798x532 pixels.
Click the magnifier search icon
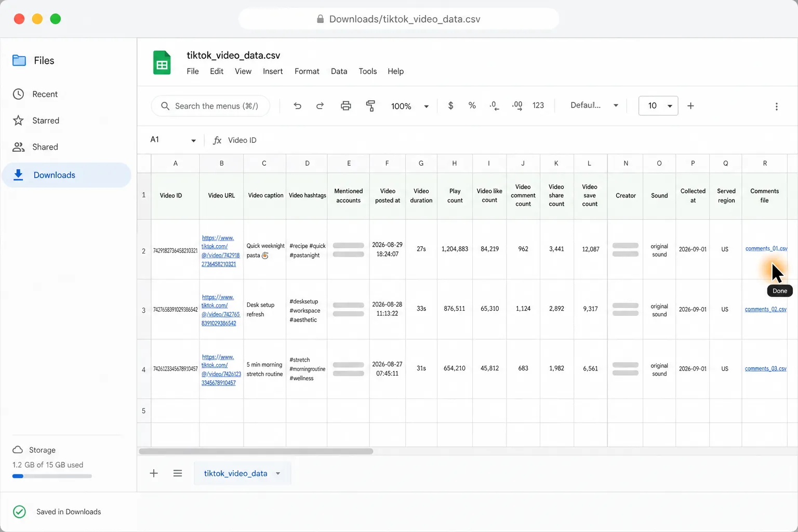coord(165,106)
